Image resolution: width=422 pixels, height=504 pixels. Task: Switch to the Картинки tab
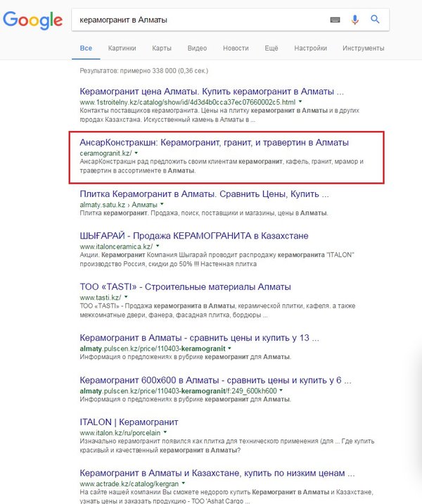point(122,48)
